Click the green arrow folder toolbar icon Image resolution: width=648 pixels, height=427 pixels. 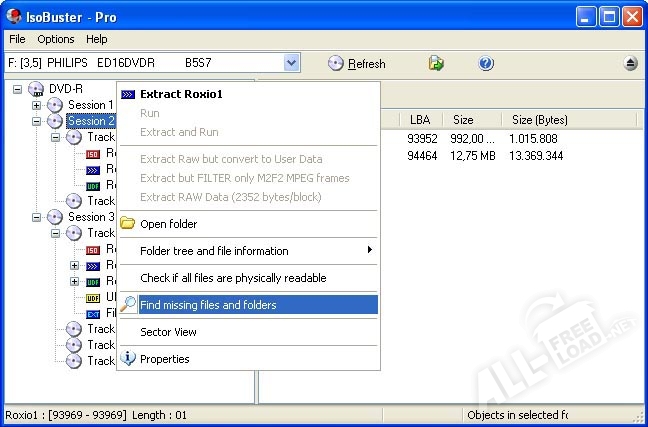[436, 63]
